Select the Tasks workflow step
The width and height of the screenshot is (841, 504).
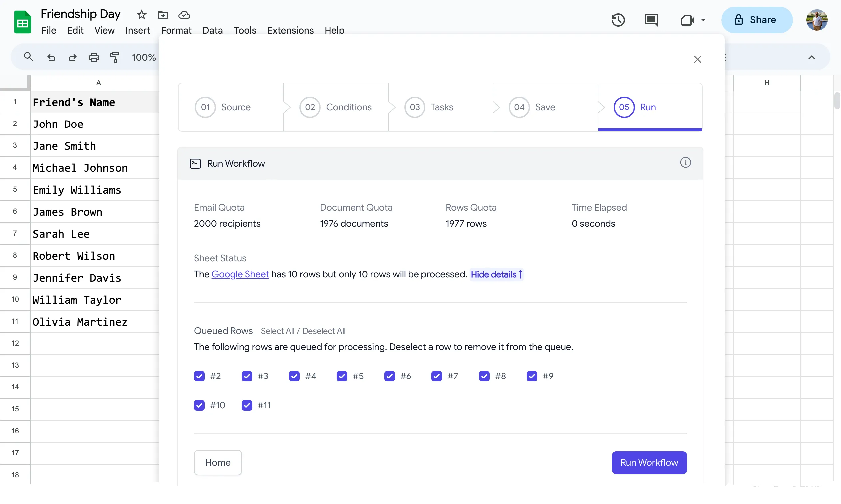[x=441, y=107]
